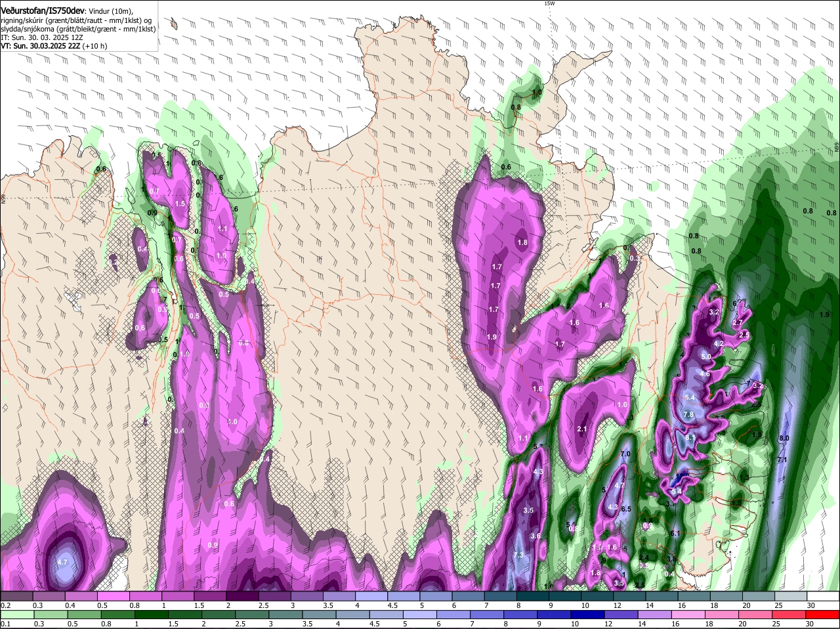The height and width of the screenshot is (629, 840).
Task: Click the 8.0 value in the eastern rain band
Action: [x=784, y=438]
